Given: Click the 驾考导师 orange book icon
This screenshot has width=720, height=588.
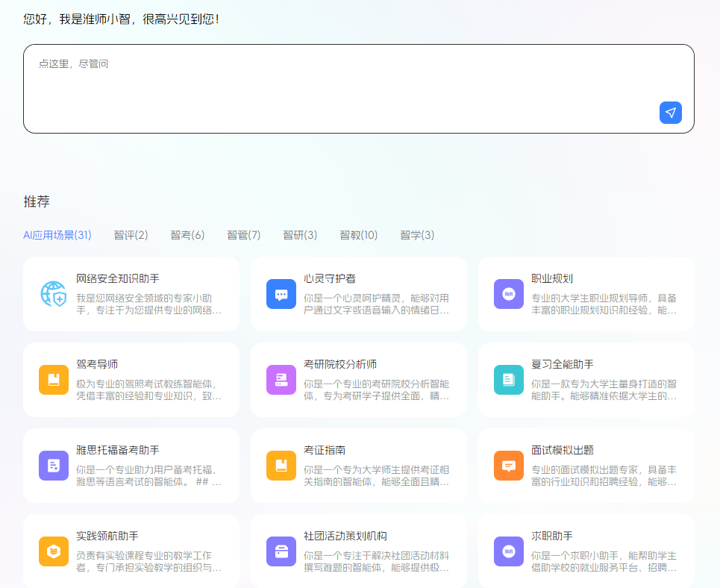Looking at the screenshot, I should 53,380.
